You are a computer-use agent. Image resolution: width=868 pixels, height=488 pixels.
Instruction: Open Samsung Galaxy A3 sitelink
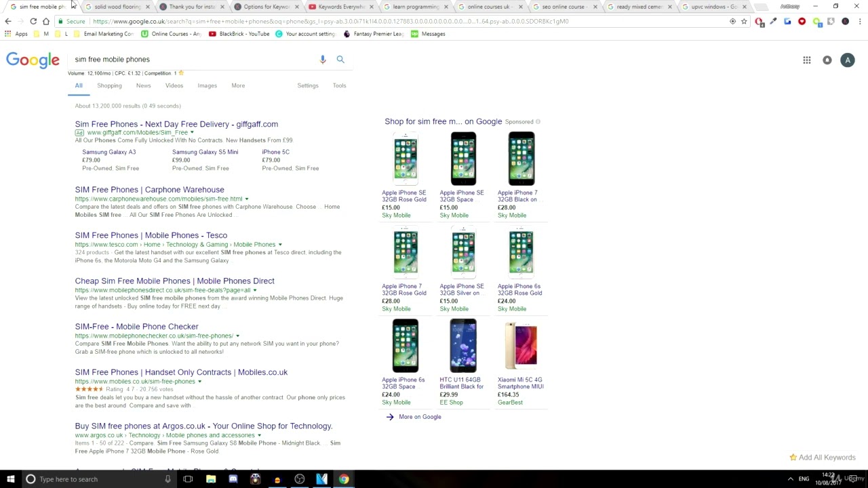click(x=108, y=152)
